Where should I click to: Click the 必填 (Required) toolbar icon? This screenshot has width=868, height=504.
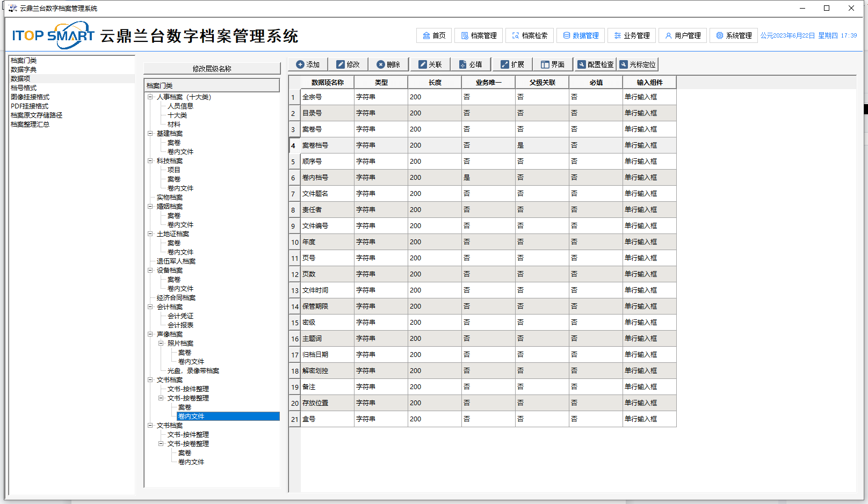[x=463, y=64]
